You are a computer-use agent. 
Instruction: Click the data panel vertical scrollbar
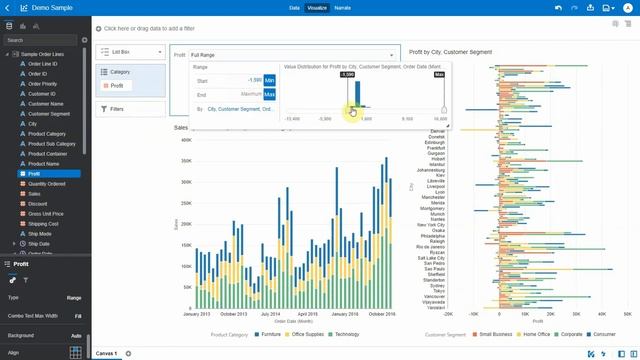point(84,101)
